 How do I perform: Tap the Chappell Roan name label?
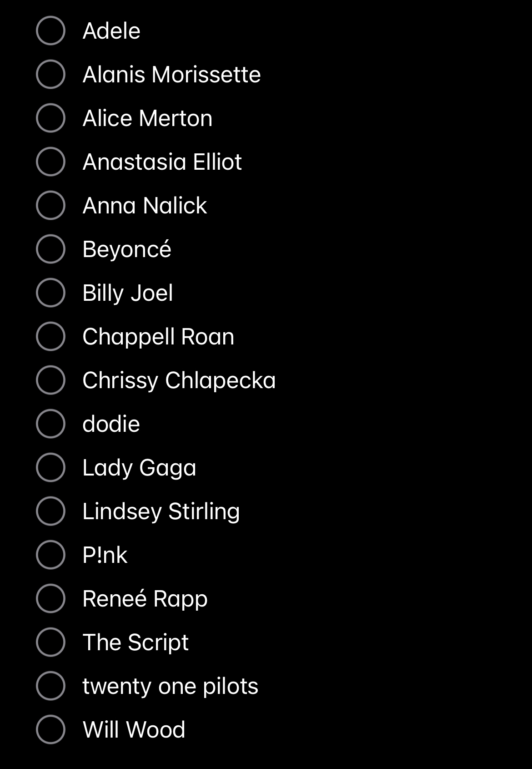click(158, 337)
